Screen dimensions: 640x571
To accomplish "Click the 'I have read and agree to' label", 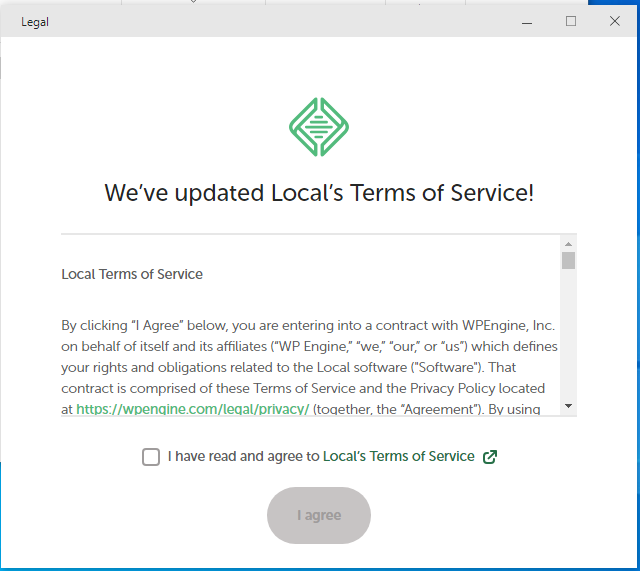I will (243, 457).
